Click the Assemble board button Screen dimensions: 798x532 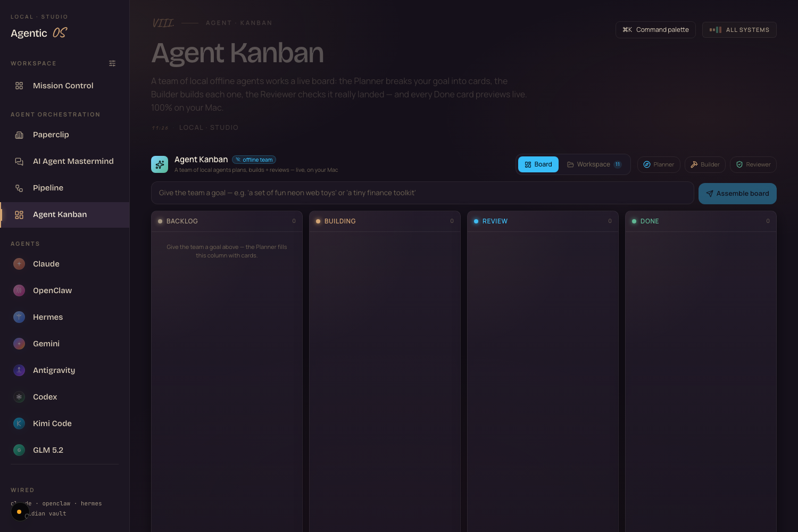pos(737,194)
